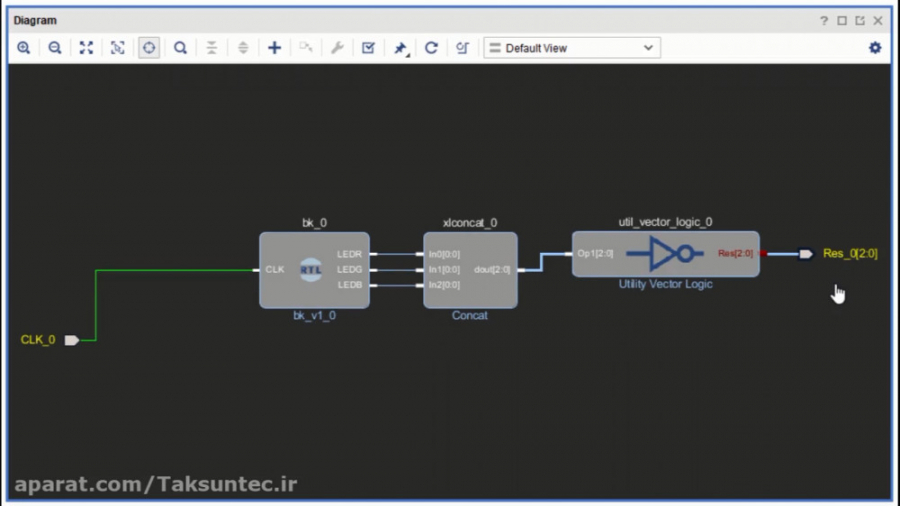The image size is (900, 506).
Task: Click the In2[0:0] pin
Action: coord(444,285)
